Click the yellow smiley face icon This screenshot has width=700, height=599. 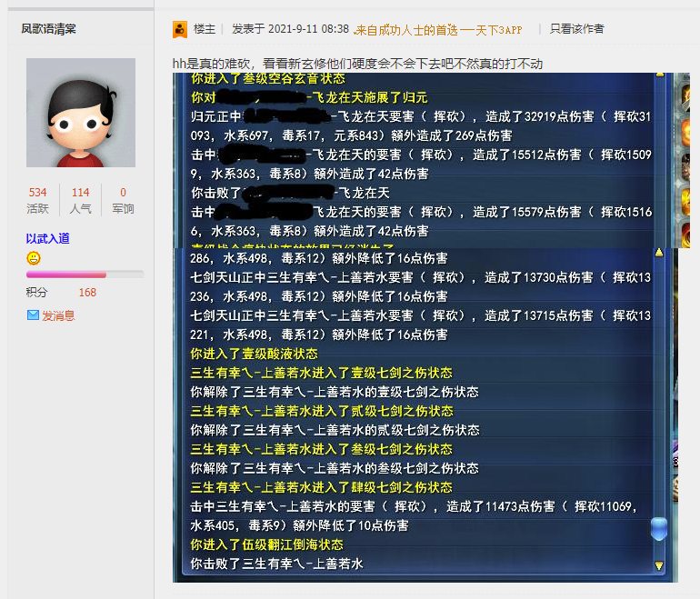point(34,258)
